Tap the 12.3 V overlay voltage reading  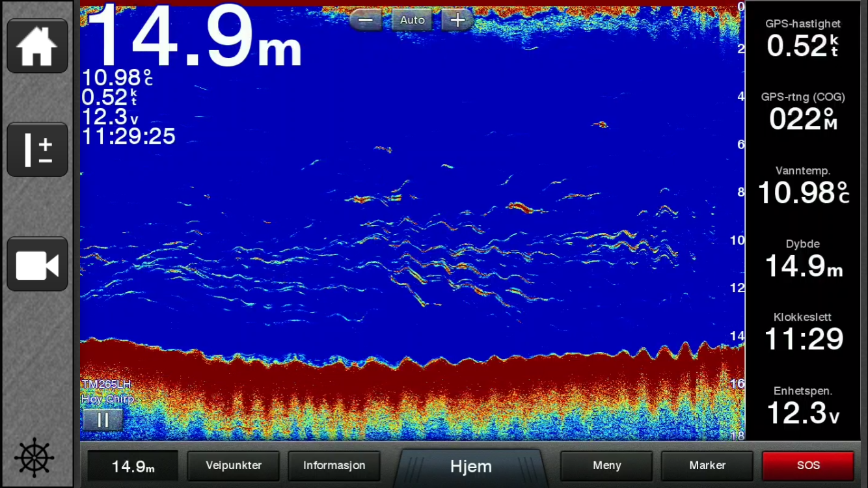[x=110, y=117]
